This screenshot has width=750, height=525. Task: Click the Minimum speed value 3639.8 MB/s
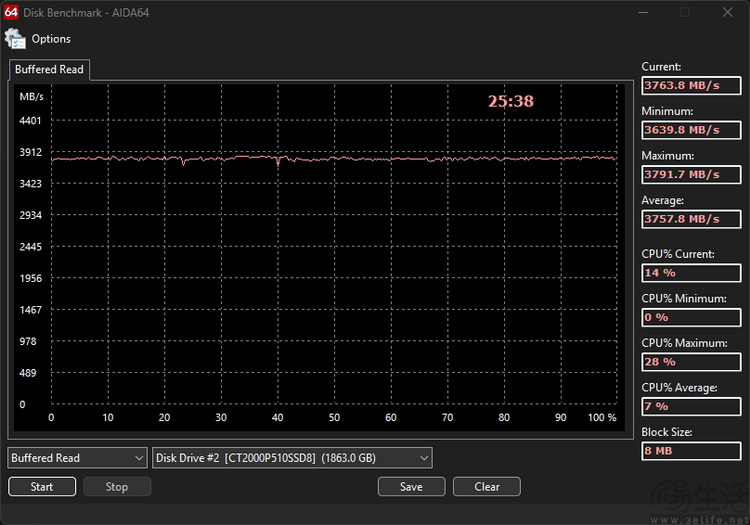[x=691, y=130]
